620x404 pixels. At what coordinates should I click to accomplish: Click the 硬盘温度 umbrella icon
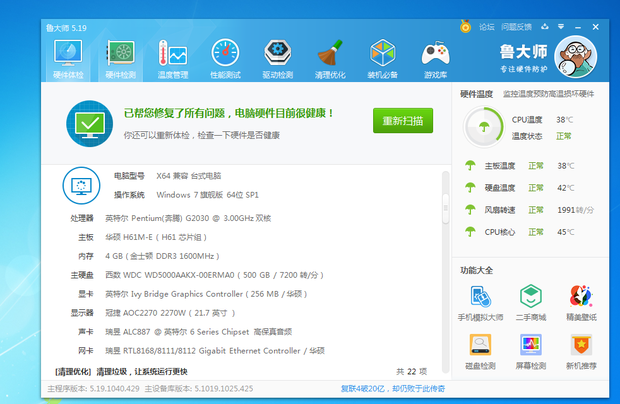click(470, 187)
